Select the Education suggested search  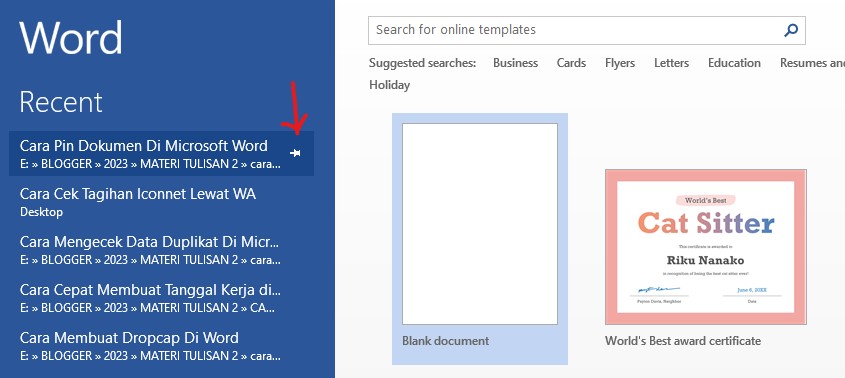click(x=734, y=63)
